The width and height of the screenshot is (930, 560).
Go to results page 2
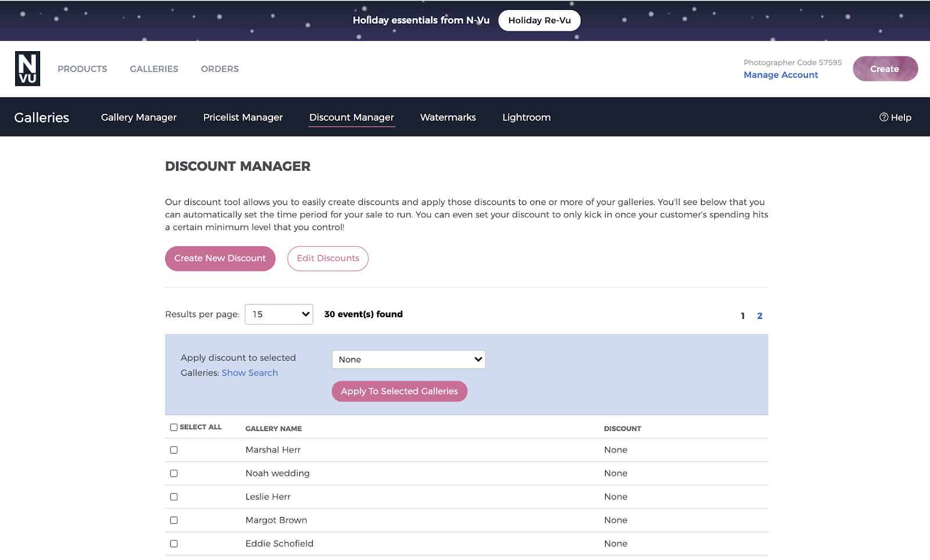point(760,316)
